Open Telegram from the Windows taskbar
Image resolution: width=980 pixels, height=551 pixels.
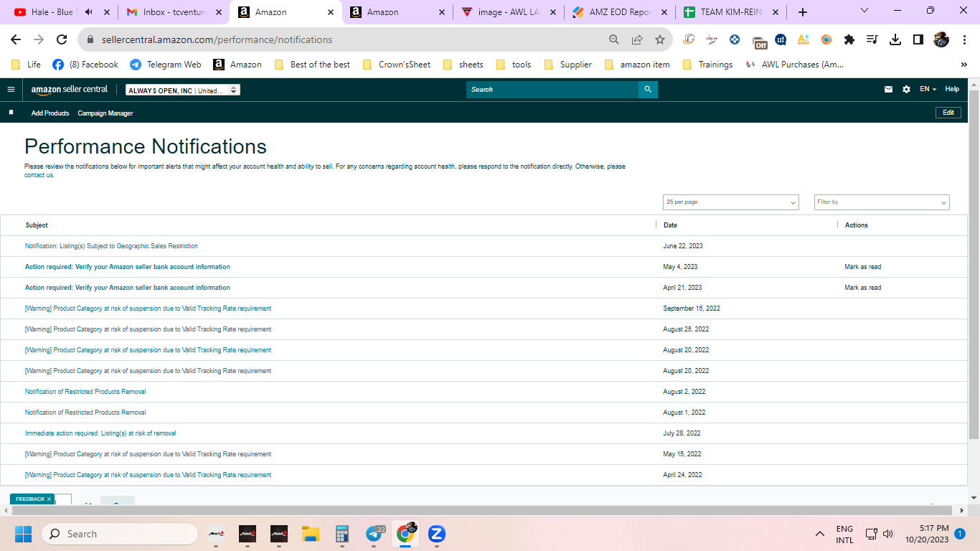tap(374, 534)
